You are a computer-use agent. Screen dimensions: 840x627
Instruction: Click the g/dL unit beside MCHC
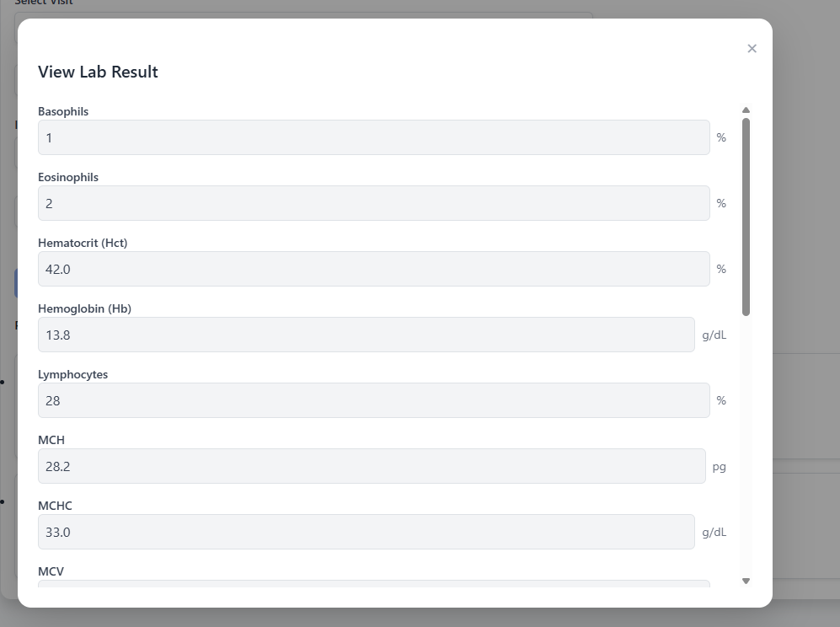714,532
